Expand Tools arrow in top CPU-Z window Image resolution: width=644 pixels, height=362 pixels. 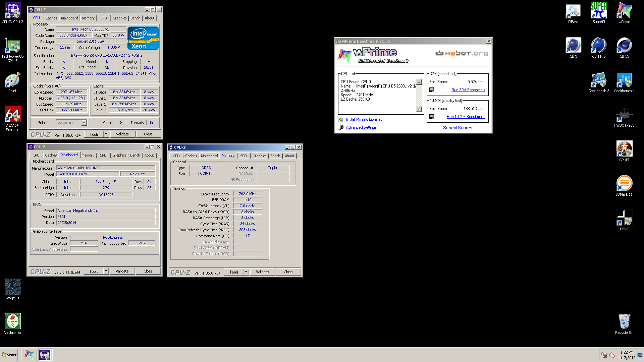click(106, 134)
